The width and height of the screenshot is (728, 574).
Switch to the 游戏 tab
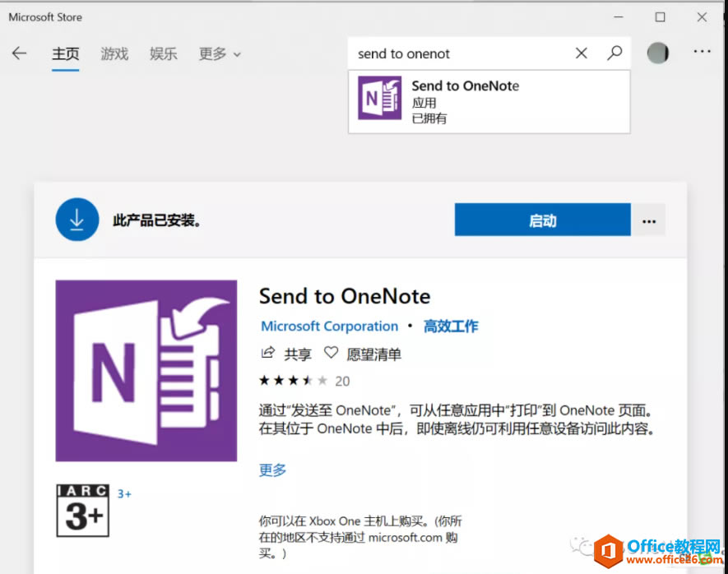coord(114,53)
